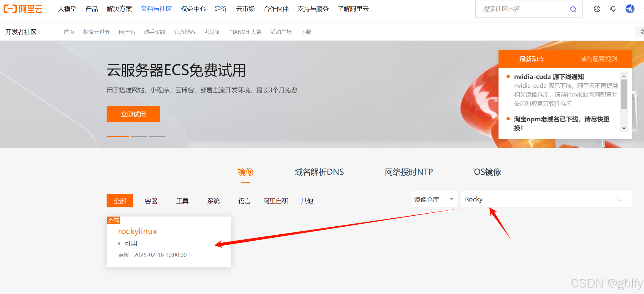Image resolution: width=644 pixels, height=294 pixels.
Task: Open the 下载 link
Action: point(306,32)
